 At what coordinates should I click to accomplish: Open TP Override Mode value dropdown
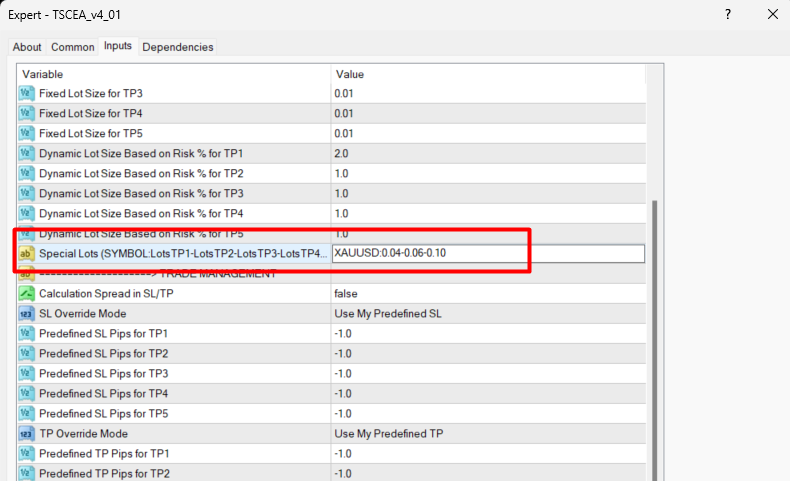click(488, 434)
